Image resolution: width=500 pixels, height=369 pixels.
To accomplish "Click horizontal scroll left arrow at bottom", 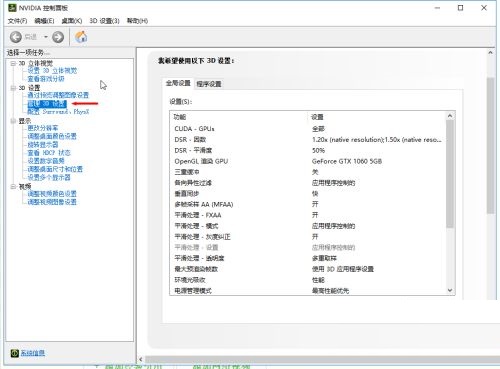I will [x=141, y=359].
